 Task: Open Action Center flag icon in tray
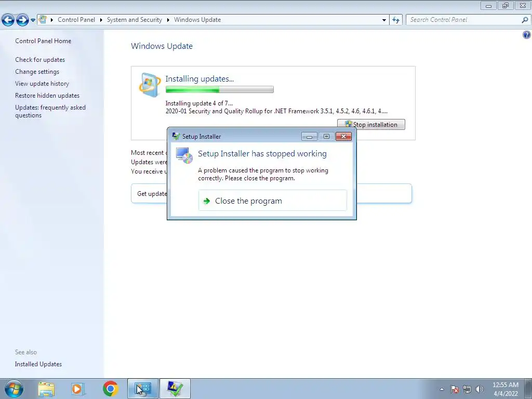pos(455,389)
